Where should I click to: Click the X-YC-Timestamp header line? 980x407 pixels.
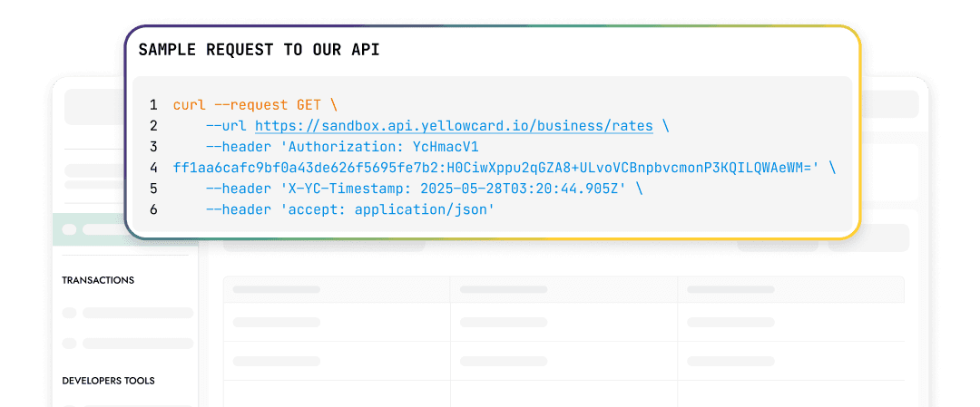[425, 189]
